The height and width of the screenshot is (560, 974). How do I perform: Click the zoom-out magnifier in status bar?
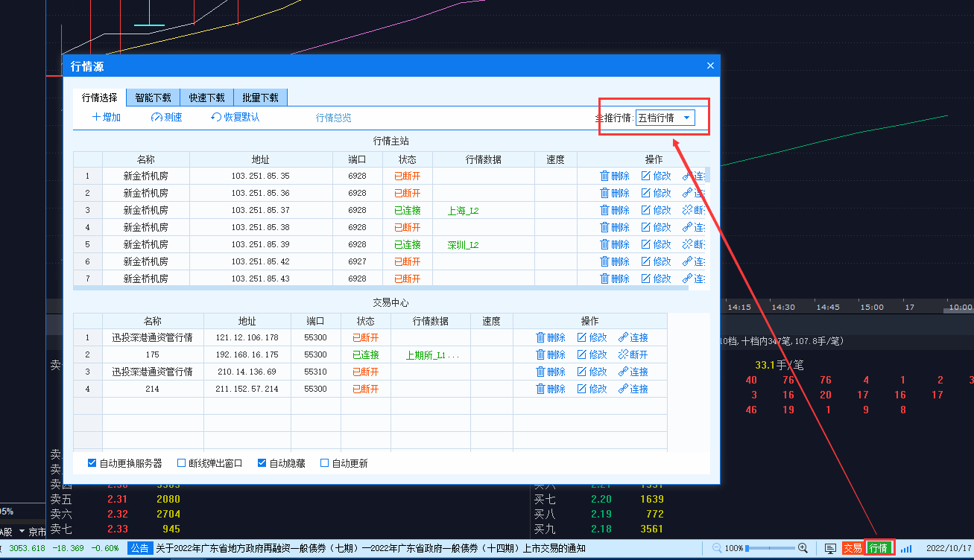point(717,548)
